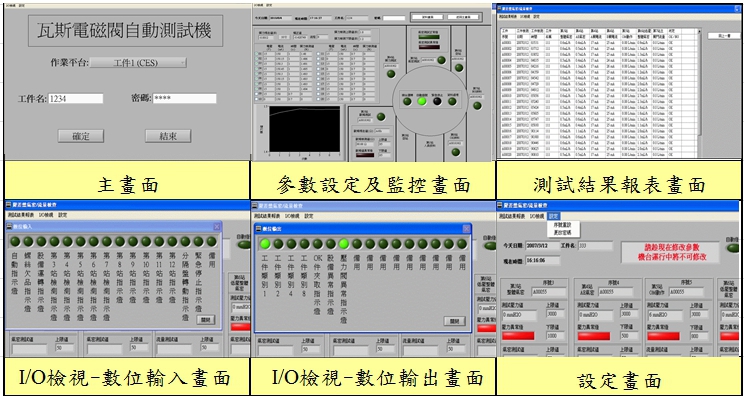Click the 自動指示燈 LED in 數位輸入 dialog

click(15, 241)
